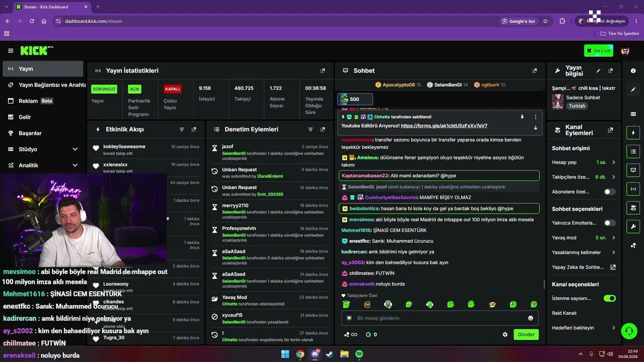Select Yayın in the sidebar
The image size is (644, 362).
click(43, 69)
